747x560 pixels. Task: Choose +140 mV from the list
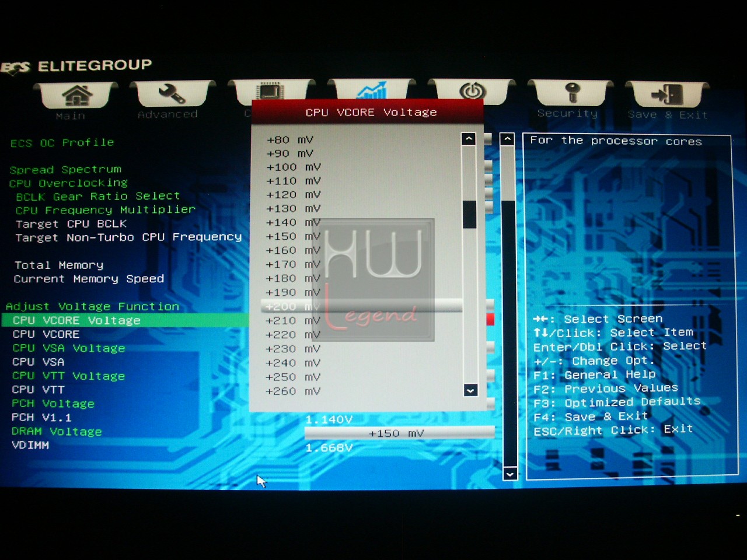coord(294,222)
